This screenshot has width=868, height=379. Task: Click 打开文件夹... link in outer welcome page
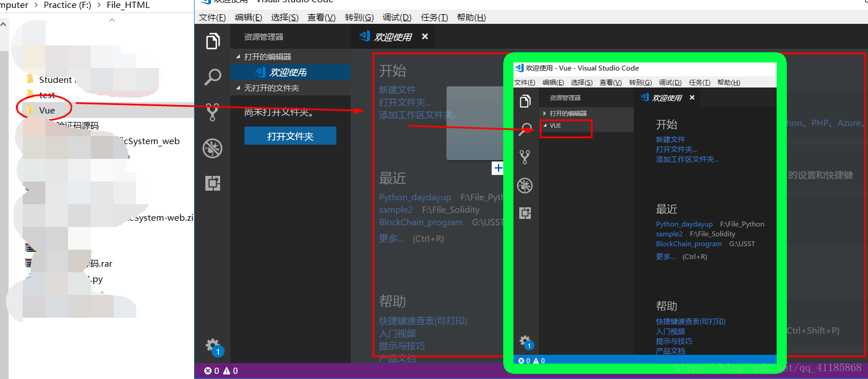pos(405,102)
